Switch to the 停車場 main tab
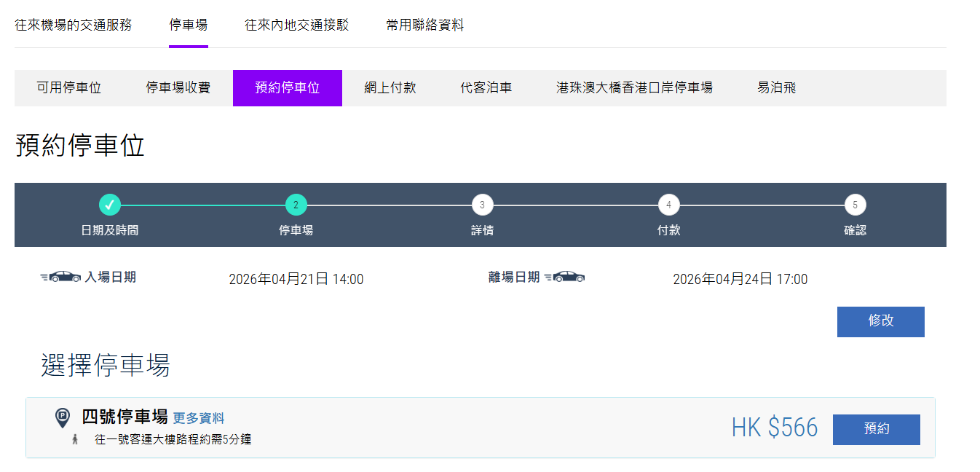This screenshot has height=472, width=980. (189, 24)
